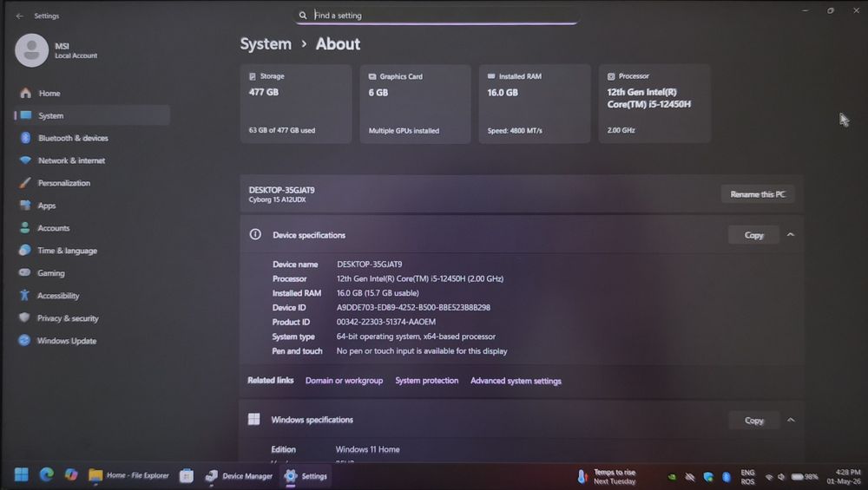Open the Storage 477 GB card

(x=296, y=104)
